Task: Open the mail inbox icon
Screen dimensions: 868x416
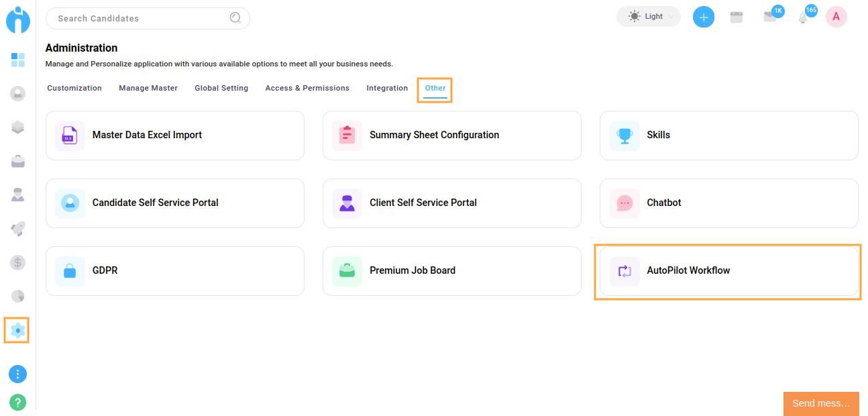Action: [x=770, y=17]
